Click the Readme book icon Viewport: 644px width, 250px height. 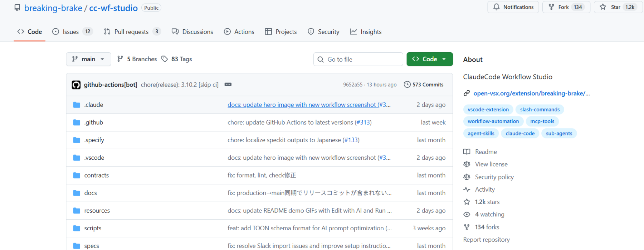pyautogui.click(x=467, y=152)
